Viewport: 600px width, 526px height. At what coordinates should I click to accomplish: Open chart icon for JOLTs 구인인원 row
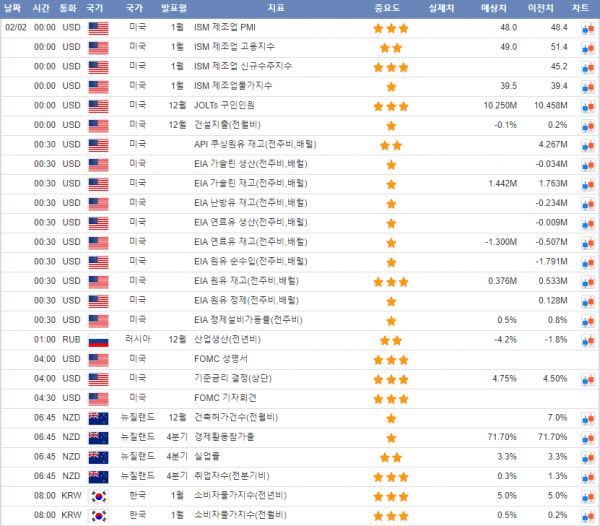click(588, 106)
